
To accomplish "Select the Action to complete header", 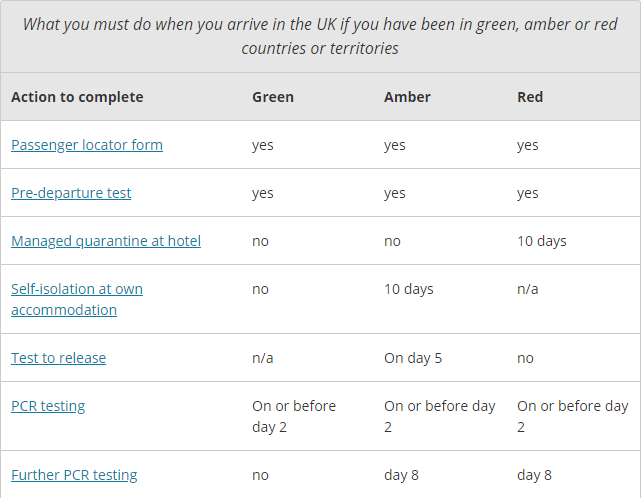I will (x=77, y=97).
